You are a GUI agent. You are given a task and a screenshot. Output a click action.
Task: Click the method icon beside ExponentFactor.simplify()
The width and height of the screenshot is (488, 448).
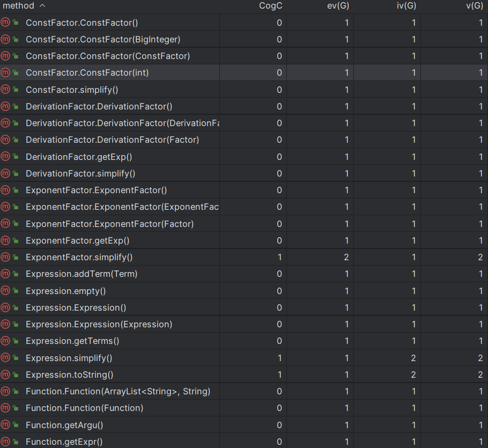point(5,257)
